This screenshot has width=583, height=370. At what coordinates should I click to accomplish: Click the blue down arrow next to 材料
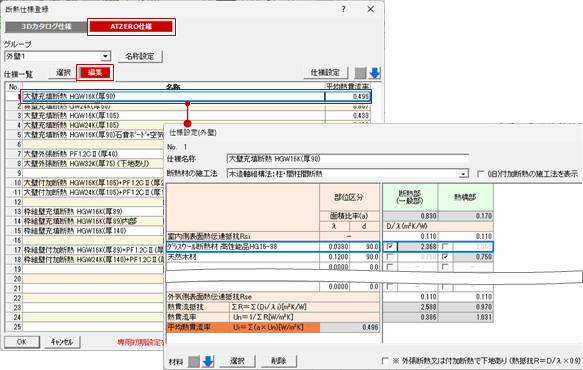(208, 361)
